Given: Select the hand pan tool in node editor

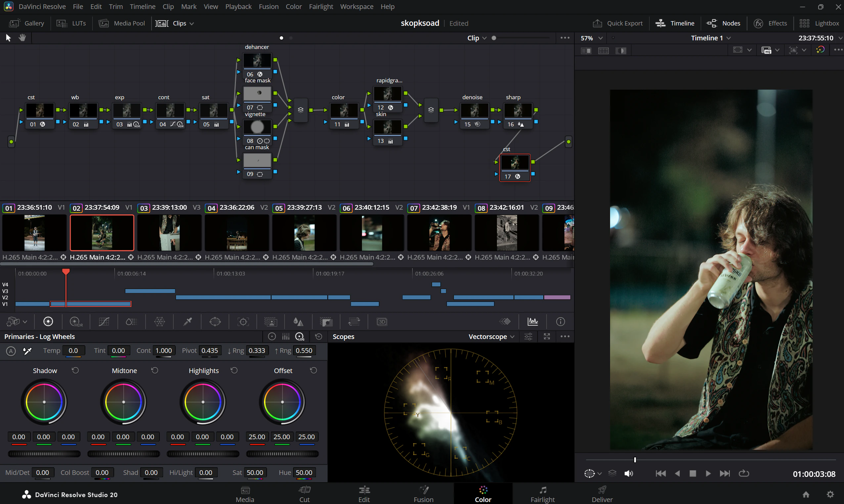Looking at the screenshot, I should [x=22, y=38].
